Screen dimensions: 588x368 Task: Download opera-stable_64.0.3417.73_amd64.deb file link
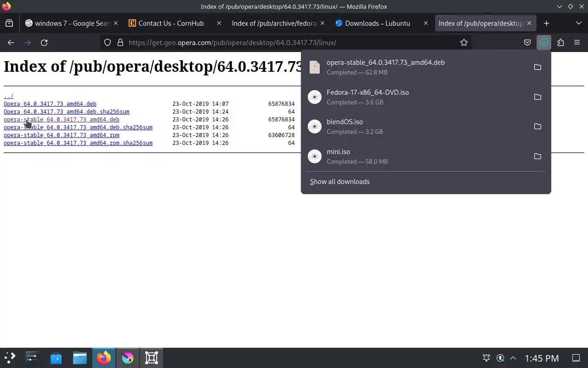[x=62, y=120]
